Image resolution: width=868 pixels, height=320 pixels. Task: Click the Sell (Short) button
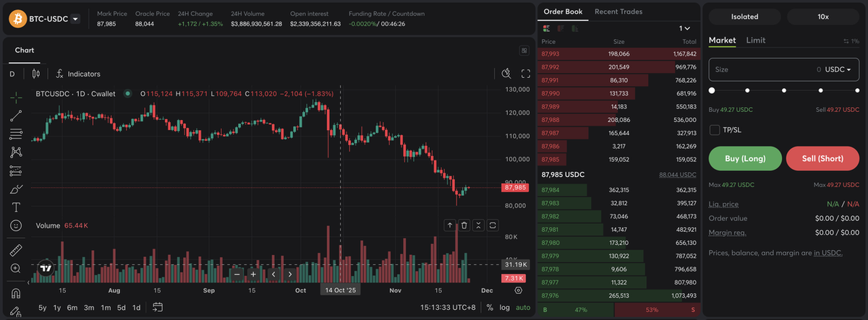822,159
